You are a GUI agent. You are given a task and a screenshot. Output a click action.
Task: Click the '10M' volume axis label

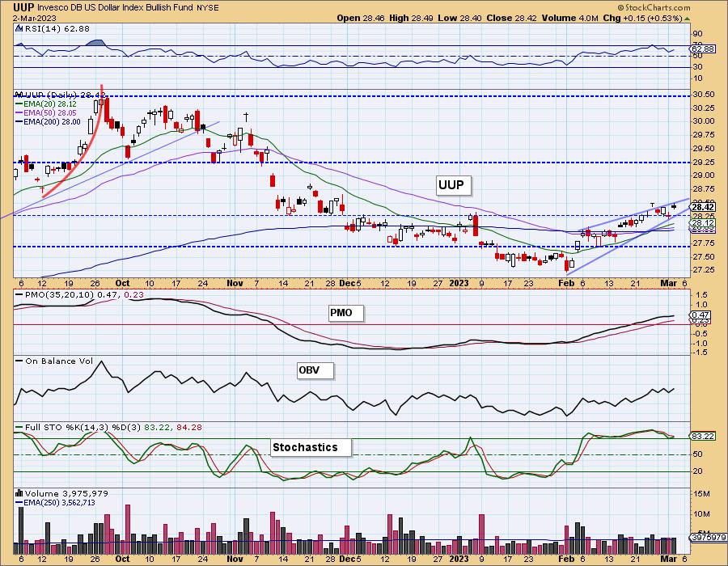click(703, 514)
